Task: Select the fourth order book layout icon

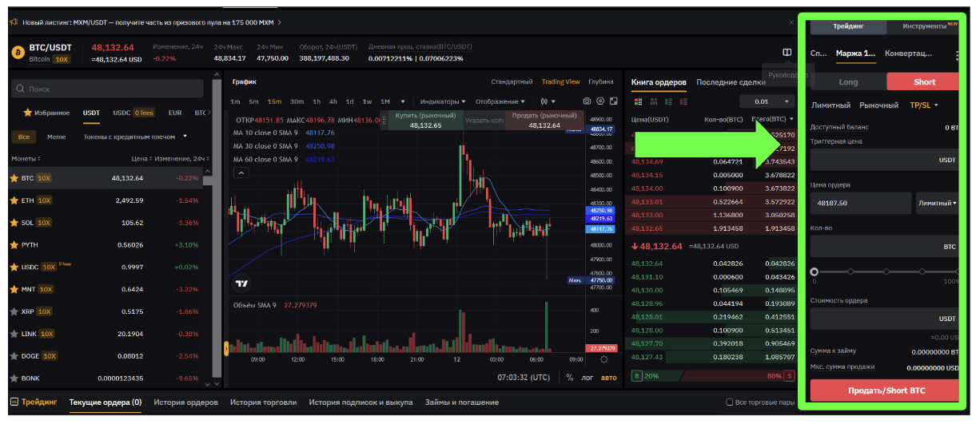Action: [684, 101]
